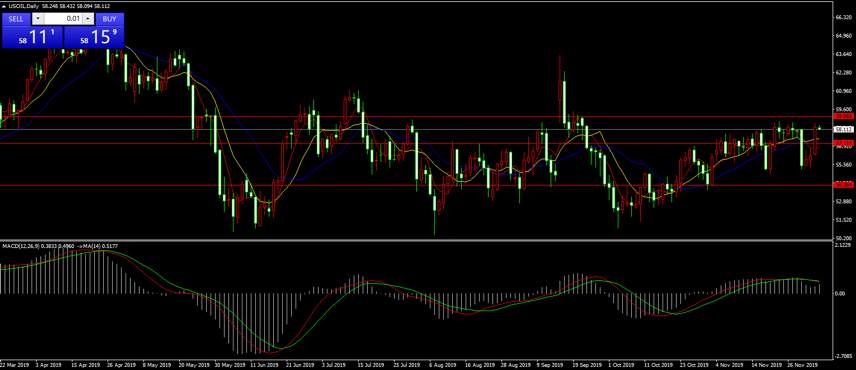Click the SELL button in one-click panel
Viewport: 856px width, 370px height.
pos(16,19)
